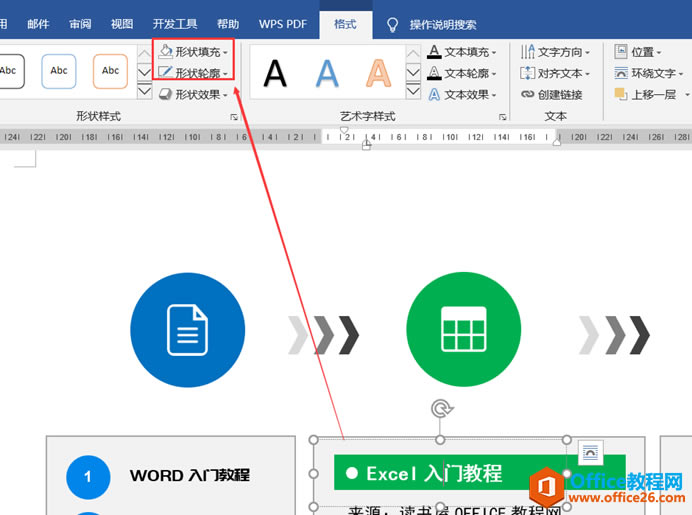The width and height of the screenshot is (692, 515).
Task: Click the 文本效果 text effects icon
Action: [x=434, y=94]
